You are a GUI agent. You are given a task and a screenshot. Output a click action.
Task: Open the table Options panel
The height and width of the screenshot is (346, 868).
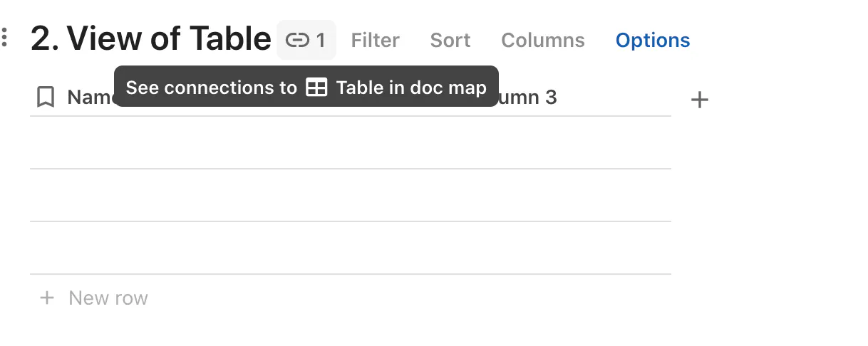[x=653, y=41]
